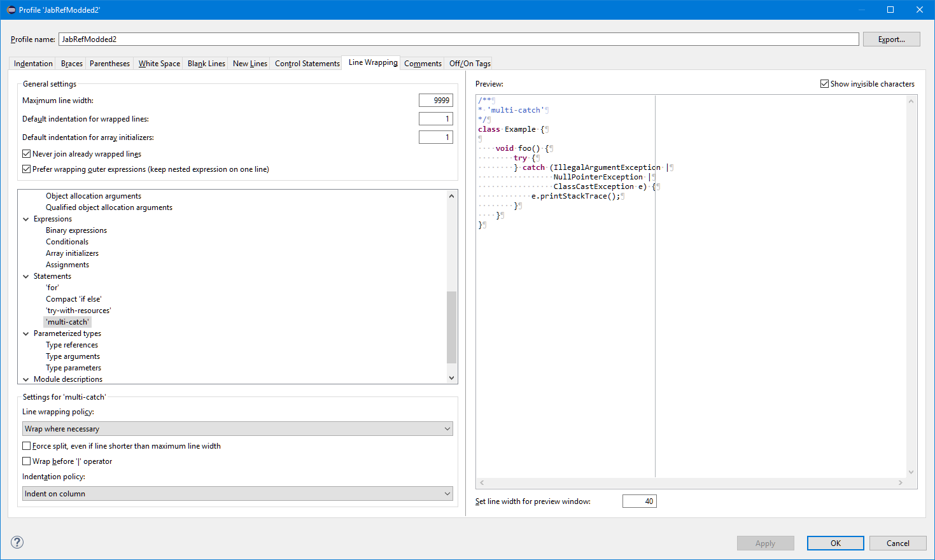This screenshot has height=560, width=935.
Task: Click the Profile name input field
Action: tap(459, 39)
